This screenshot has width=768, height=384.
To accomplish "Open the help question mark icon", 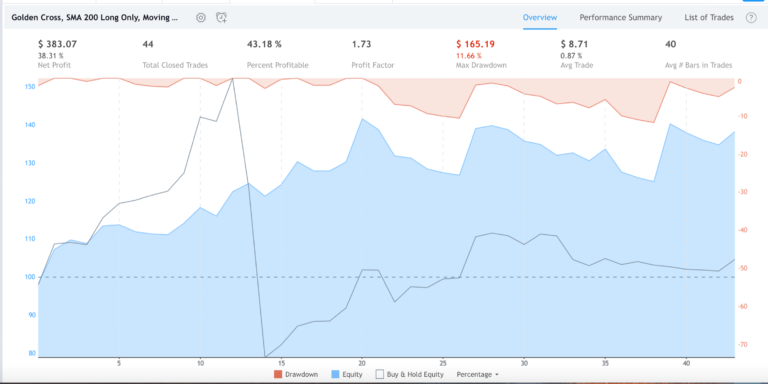I will pyautogui.click(x=751, y=18).
